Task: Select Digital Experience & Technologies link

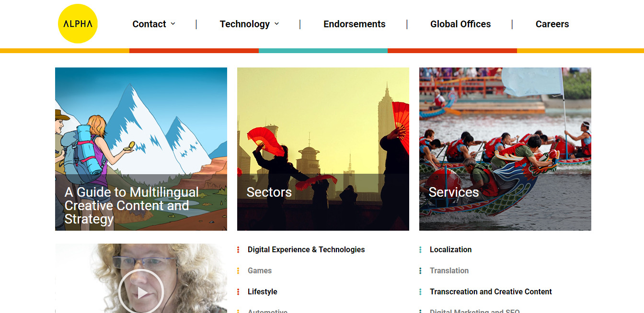Action: [x=306, y=249]
